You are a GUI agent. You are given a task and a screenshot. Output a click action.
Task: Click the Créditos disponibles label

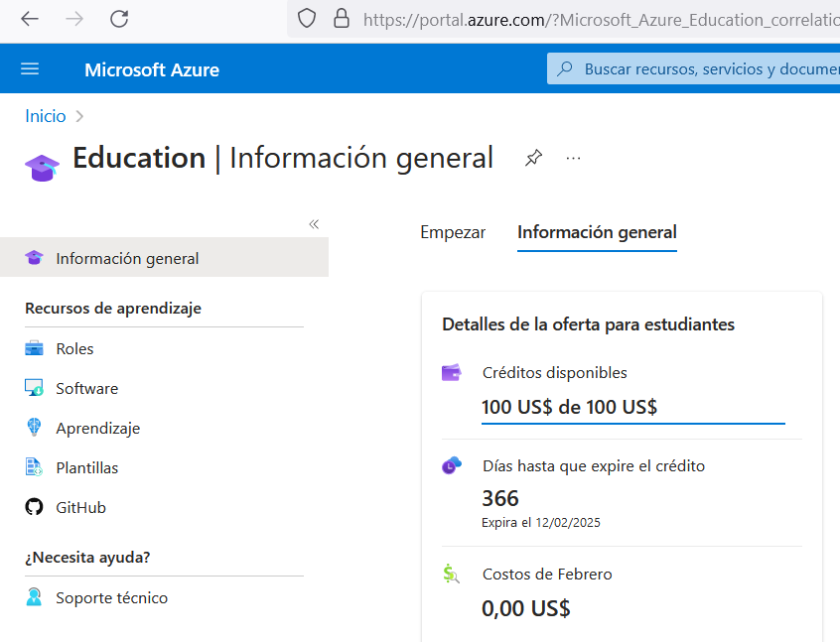coord(554,373)
